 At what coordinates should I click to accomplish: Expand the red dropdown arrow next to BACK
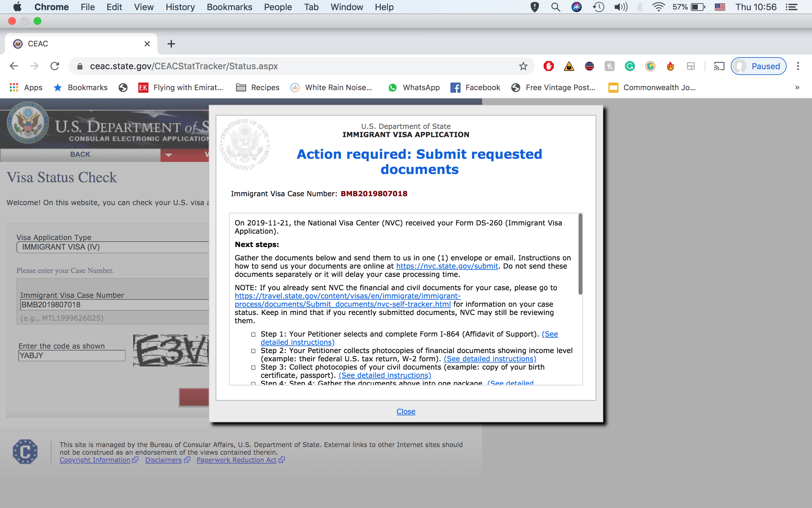click(x=168, y=155)
